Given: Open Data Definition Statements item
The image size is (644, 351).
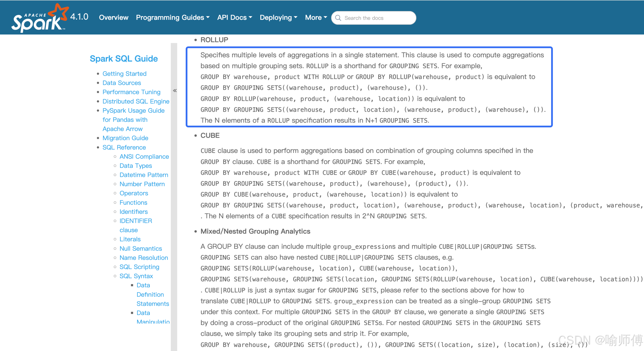Looking at the screenshot, I should pos(150,294).
